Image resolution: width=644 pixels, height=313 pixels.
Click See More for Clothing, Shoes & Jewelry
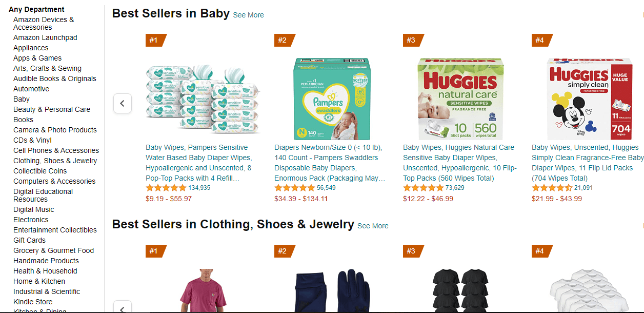[373, 226]
